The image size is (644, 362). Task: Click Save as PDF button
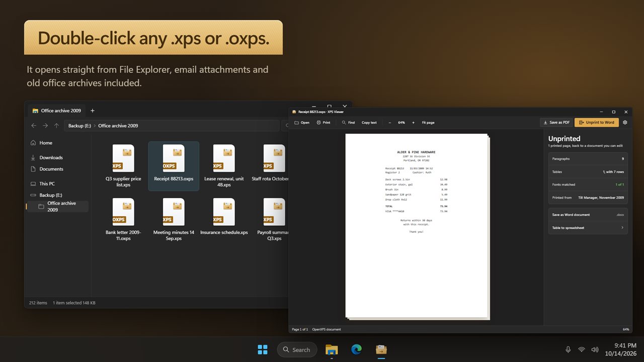coord(556,122)
